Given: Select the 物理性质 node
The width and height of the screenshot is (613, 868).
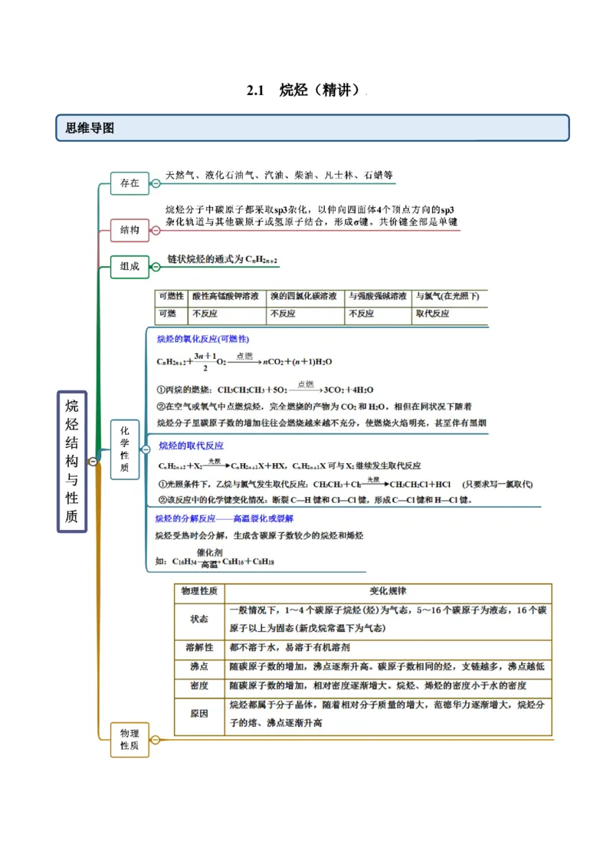Looking at the screenshot, I should point(130,740).
